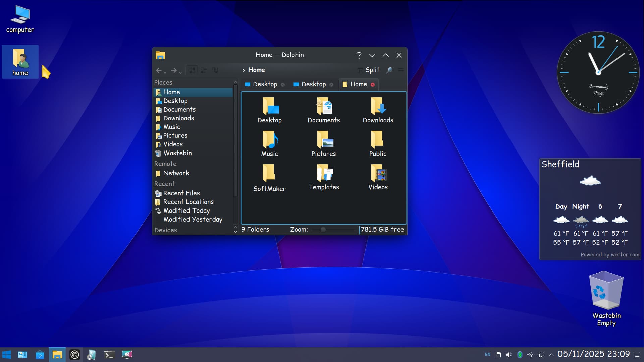Screen dimensions: 644x362
Task: Click the Split view button
Action: click(x=369, y=70)
